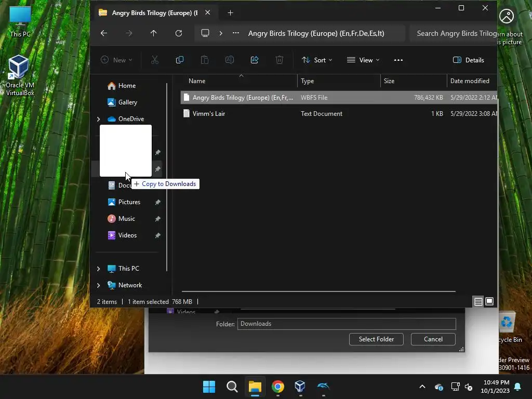Share the selected file icon

click(x=255, y=60)
